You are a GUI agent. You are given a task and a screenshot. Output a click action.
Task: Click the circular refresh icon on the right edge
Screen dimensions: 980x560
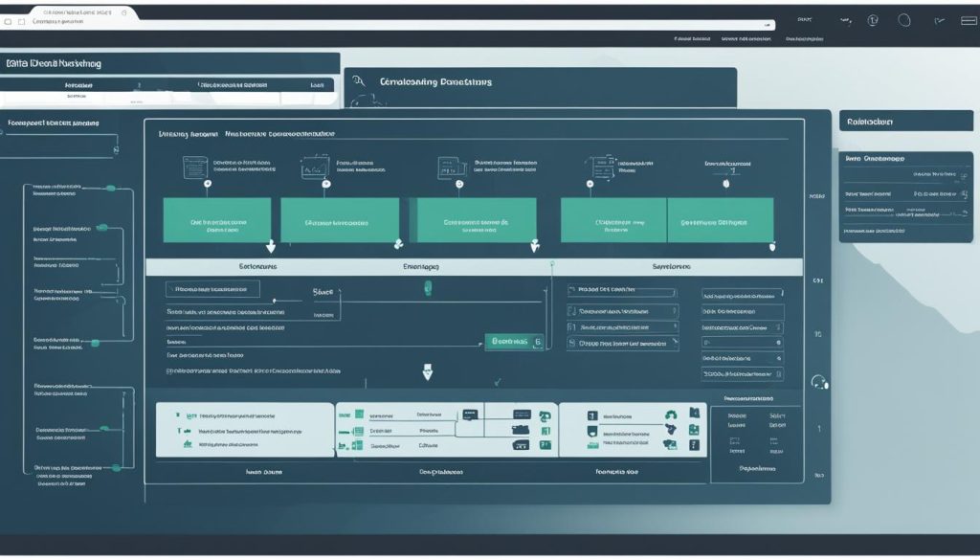click(x=819, y=381)
